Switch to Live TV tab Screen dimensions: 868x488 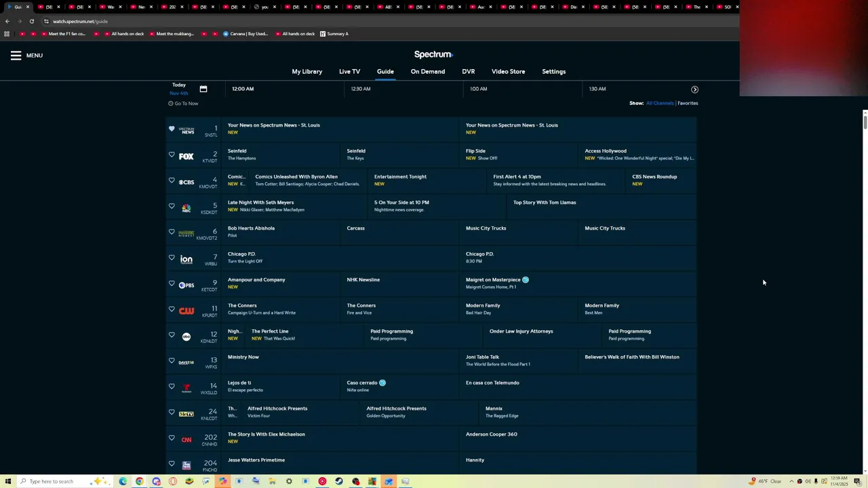coord(350,71)
